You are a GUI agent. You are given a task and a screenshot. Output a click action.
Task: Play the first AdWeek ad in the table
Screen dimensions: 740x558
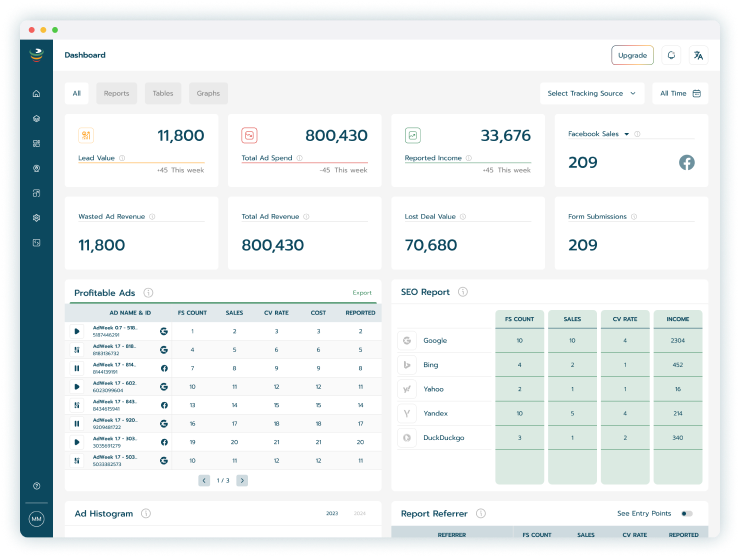[77, 331]
